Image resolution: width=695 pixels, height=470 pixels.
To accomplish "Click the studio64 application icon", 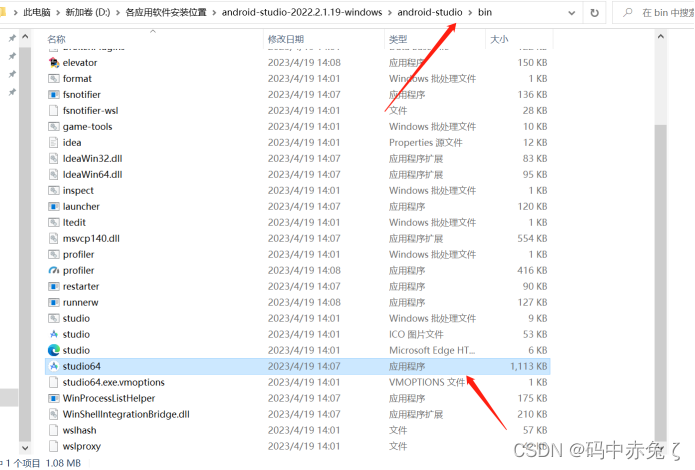I will coord(54,366).
